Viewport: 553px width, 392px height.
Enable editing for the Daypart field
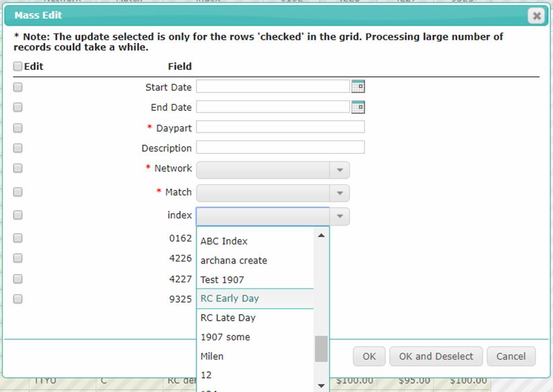pyautogui.click(x=17, y=128)
